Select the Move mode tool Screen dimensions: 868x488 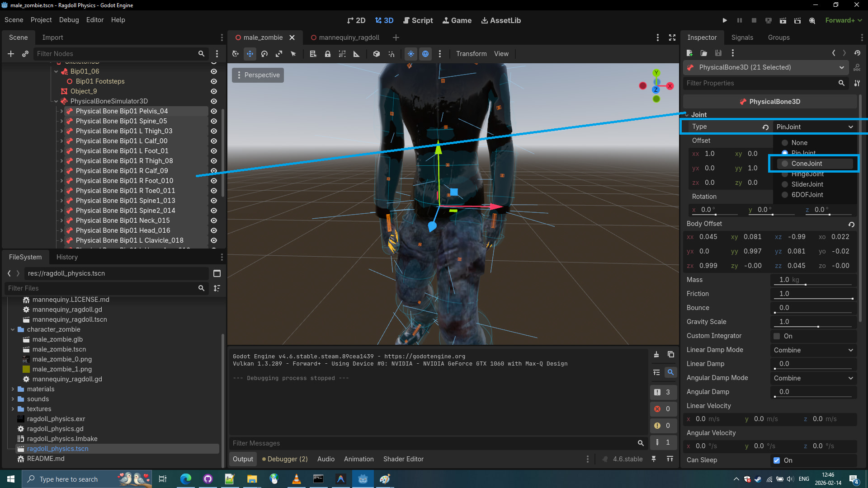250,54
